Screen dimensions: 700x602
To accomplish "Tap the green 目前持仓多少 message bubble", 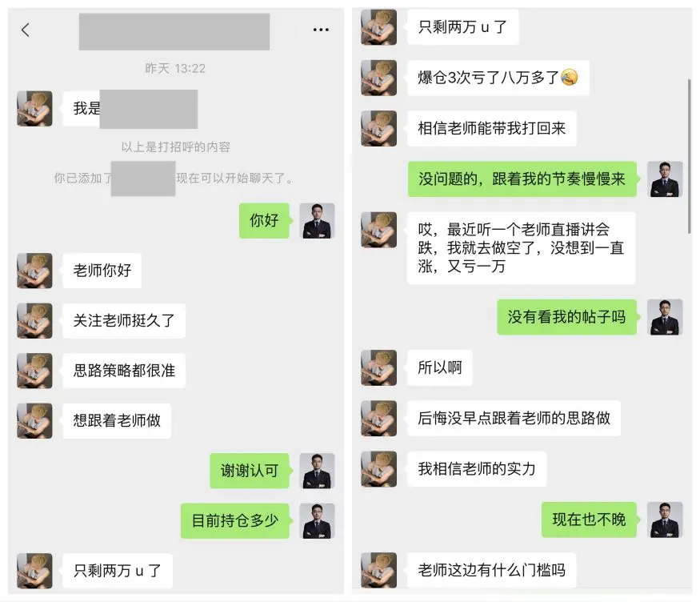I will 235,520.
